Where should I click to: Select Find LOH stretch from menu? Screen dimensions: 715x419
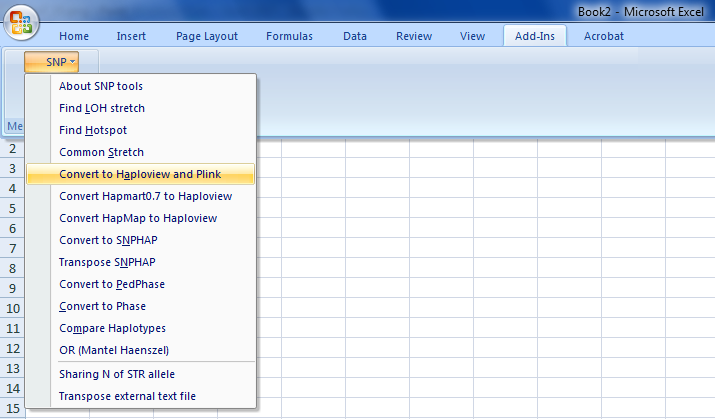click(102, 108)
